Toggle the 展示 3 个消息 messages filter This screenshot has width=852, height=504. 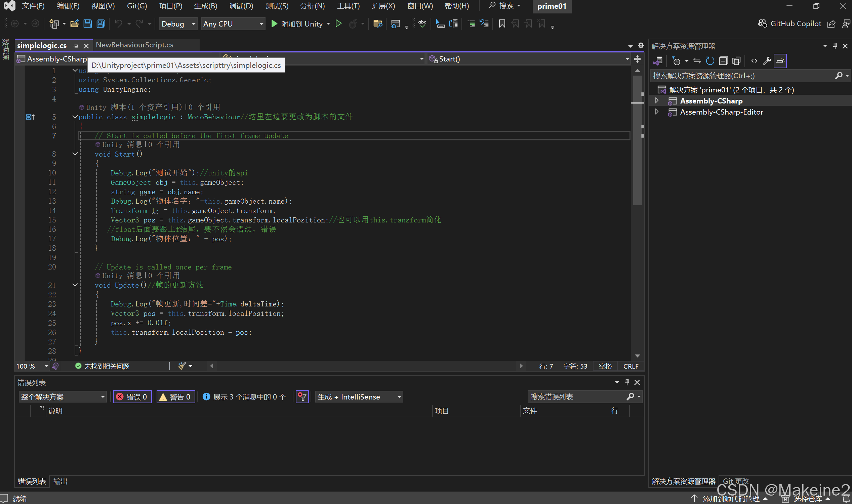(x=245, y=397)
